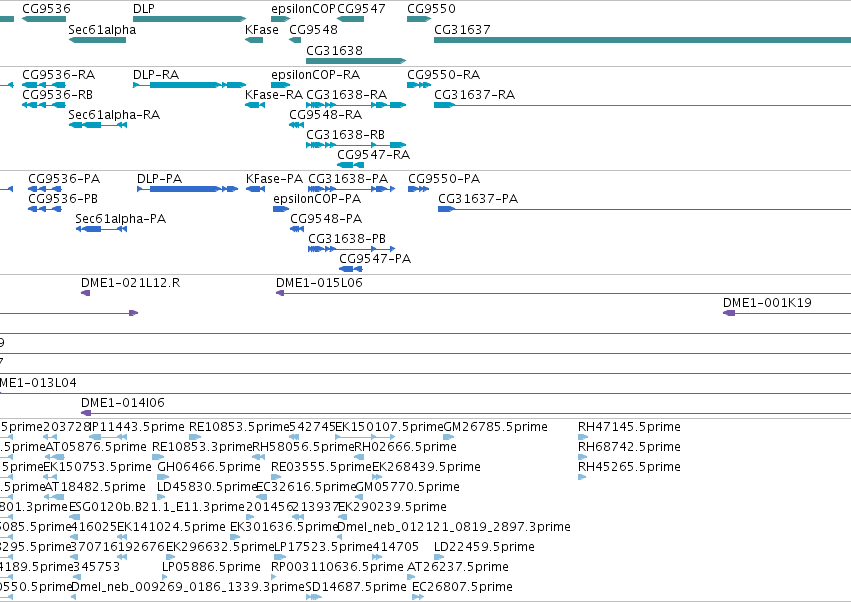
Task: Open the epsilonCOP gene entry
Action: (303, 9)
